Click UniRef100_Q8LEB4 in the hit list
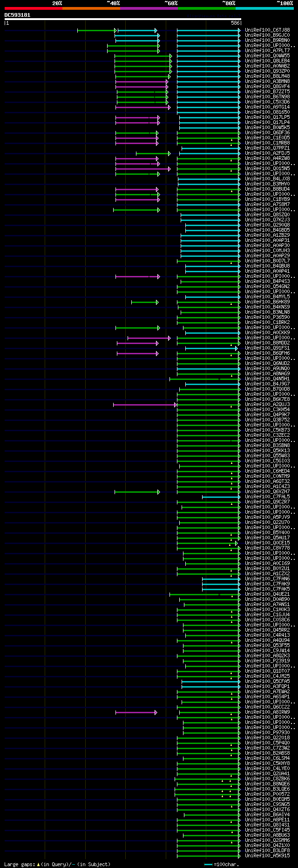This screenshot has width=298, height=868. point(267,61)
